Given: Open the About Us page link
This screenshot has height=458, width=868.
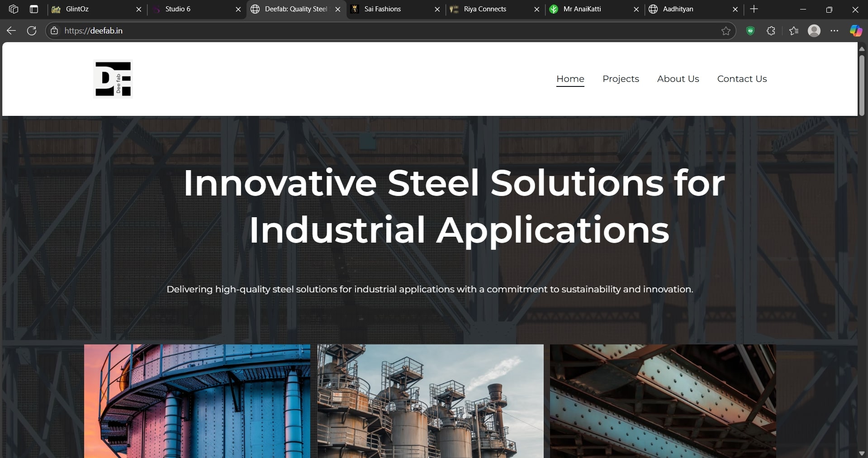Looking at the screenshot, I should click(x=678, y=79).
